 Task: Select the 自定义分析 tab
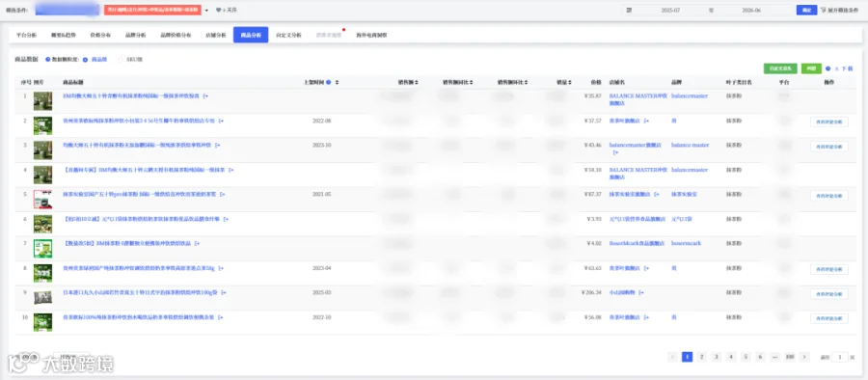pyautogui.click(x=290, y=35)
